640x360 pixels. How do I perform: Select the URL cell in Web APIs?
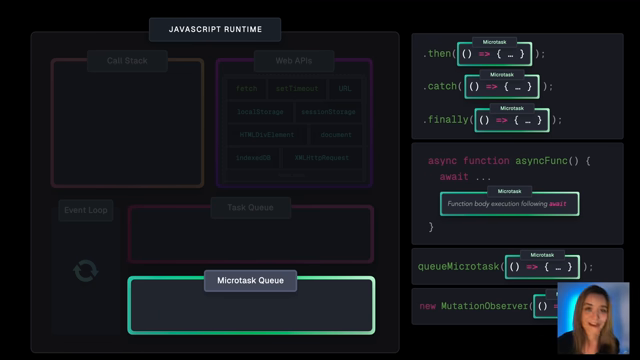pos(345,89)
